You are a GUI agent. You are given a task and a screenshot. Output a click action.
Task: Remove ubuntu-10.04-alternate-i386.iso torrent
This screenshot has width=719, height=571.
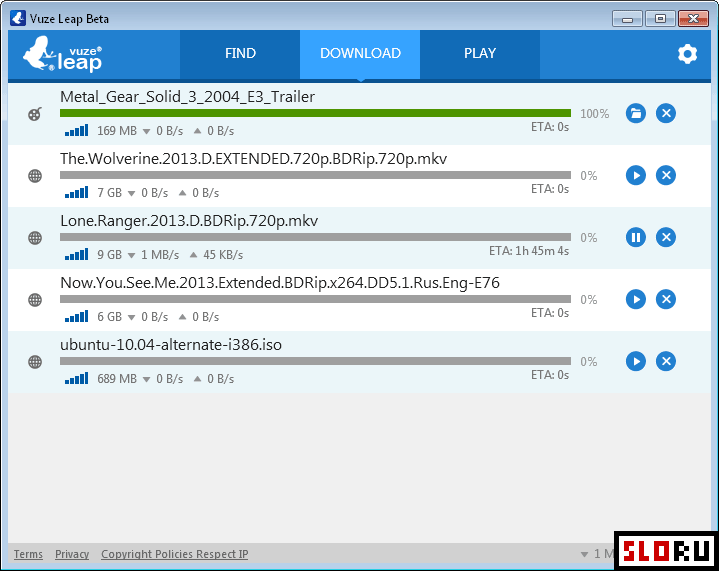[666, 361]
